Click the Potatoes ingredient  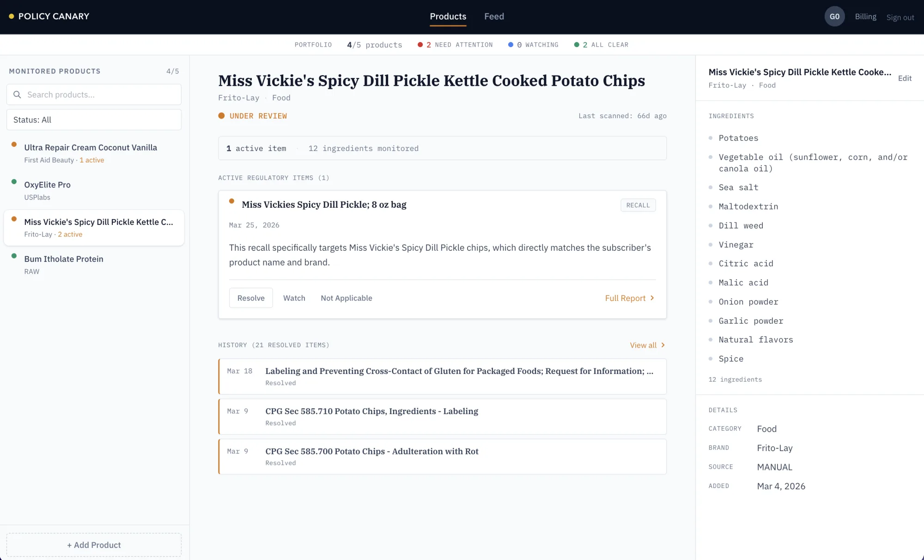[x=738, y=138]
